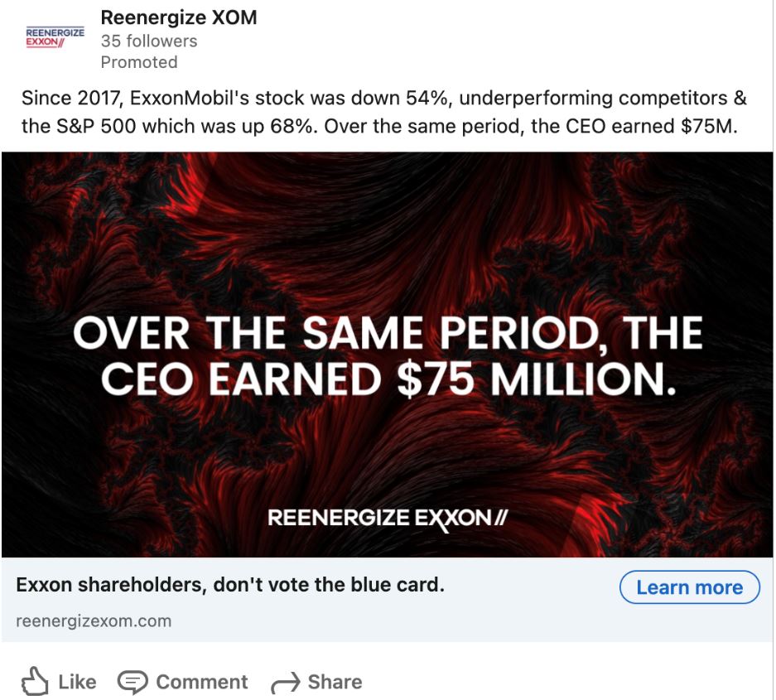Select the Comment label text
The width and height of the screenshot is (776, 700).
[x=201, y=682]
